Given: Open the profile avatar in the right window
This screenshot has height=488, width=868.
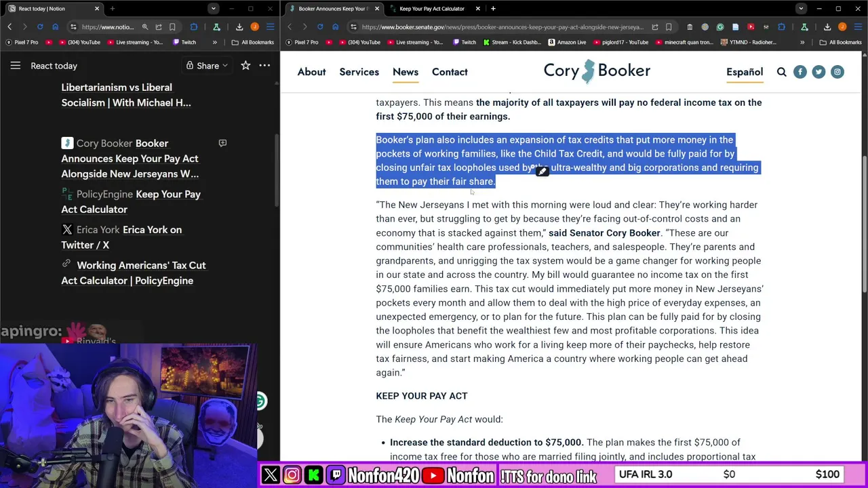Looking at the screenshot, I should tap(842, 27).
